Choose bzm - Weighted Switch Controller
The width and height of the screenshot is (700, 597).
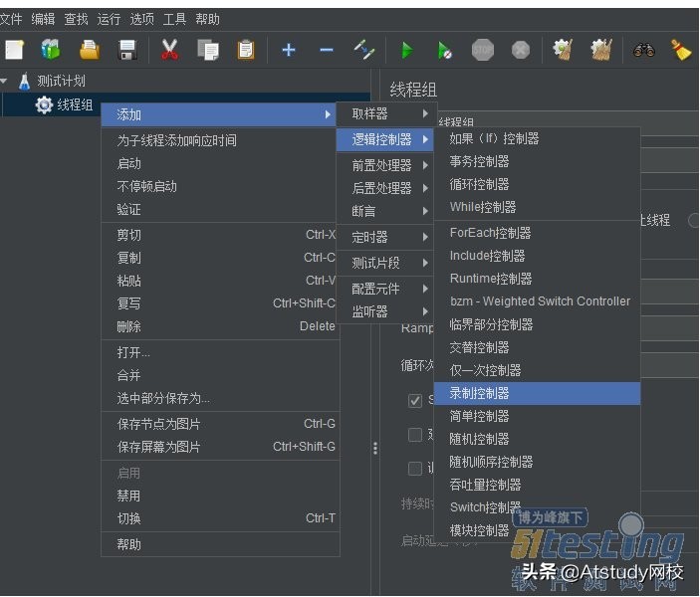pos(537,301)
